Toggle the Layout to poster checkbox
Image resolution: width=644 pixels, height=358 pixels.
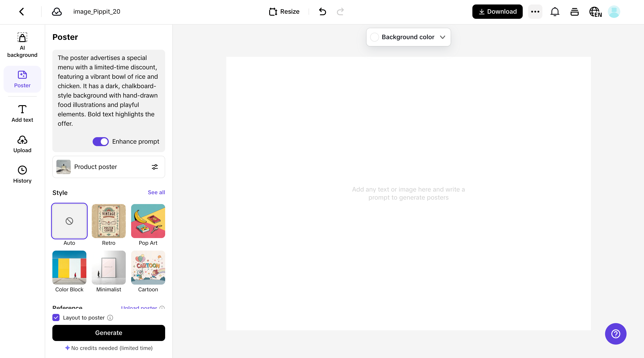coord(56,318)
